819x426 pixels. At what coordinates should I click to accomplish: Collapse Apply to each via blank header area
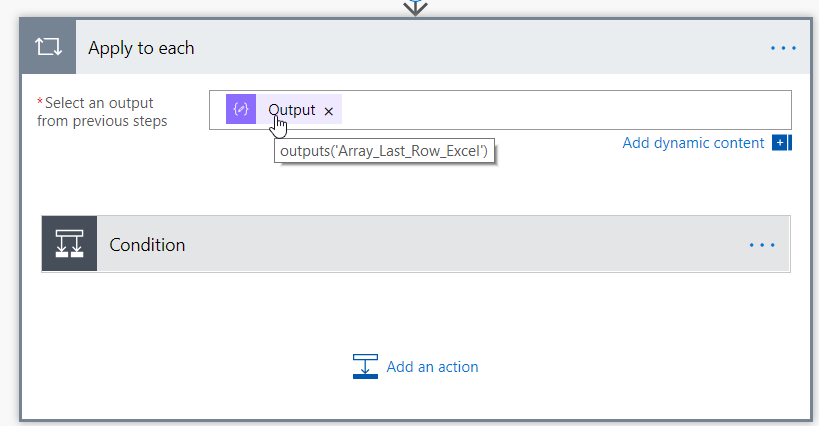click(480, 47)
